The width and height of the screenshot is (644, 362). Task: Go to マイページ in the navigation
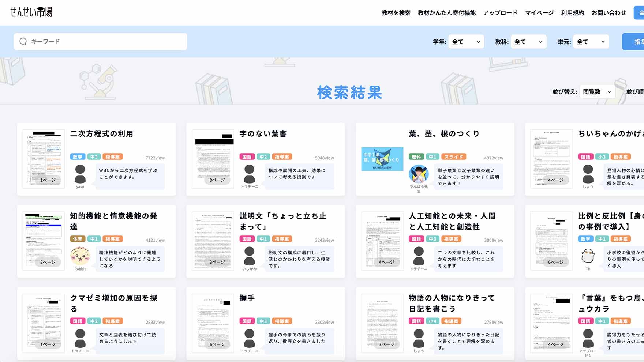pyautogui.click(x=539, y=13)
